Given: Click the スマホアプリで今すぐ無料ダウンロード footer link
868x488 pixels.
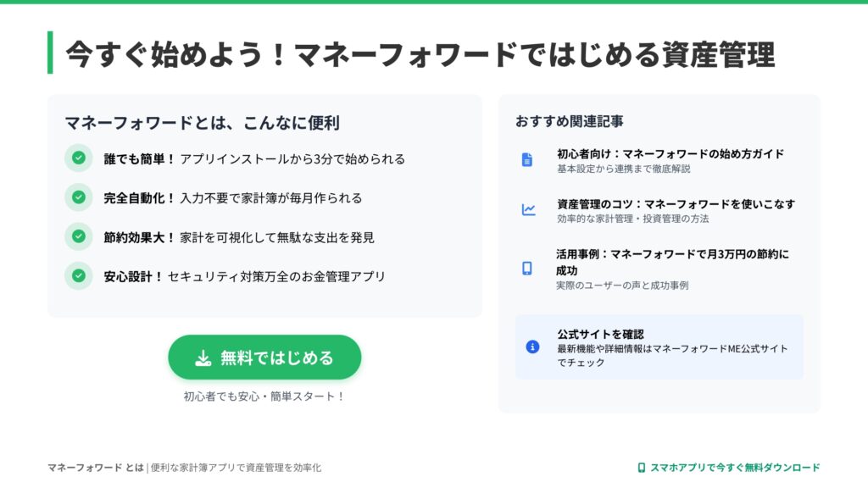Looking at the screenshot, I should [734, 468].
